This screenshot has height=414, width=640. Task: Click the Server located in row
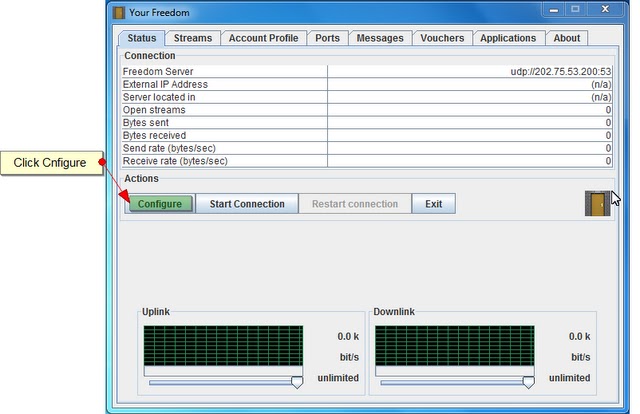tap(367, 97)
